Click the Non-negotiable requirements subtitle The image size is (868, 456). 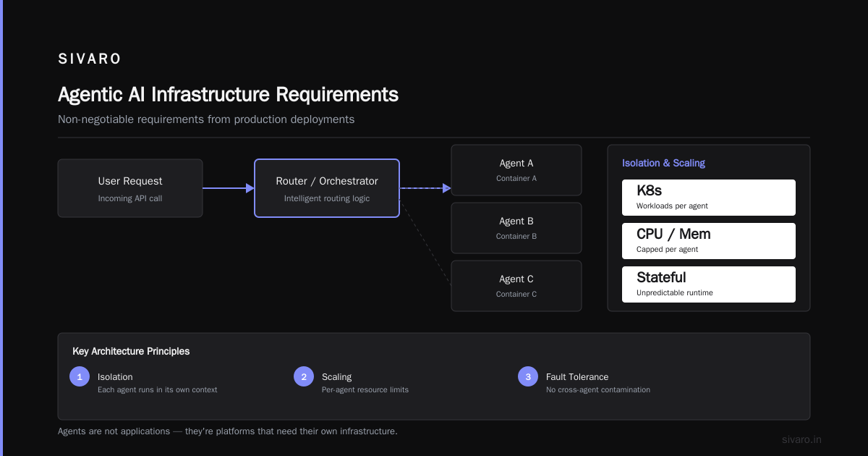point(206,119)
